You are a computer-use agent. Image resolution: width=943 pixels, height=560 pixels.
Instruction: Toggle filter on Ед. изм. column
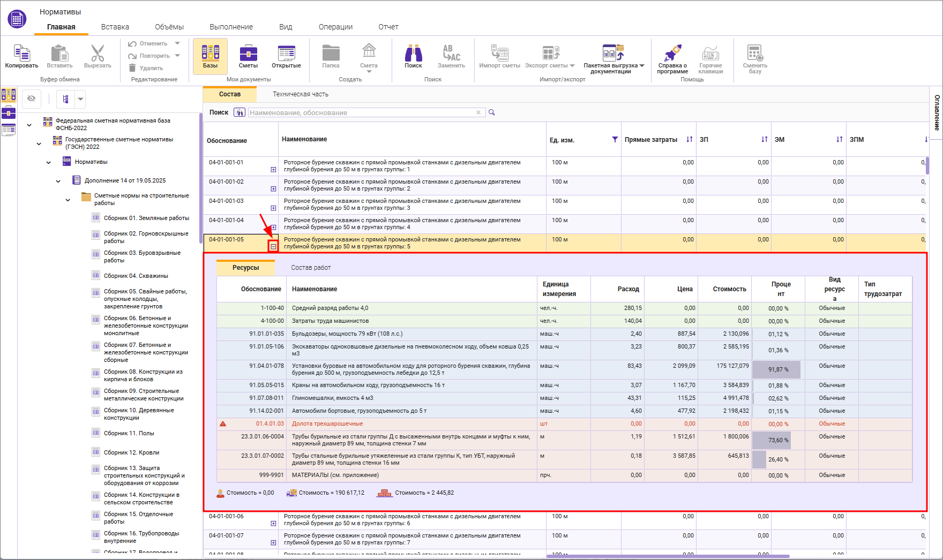[x=615, y=140]
